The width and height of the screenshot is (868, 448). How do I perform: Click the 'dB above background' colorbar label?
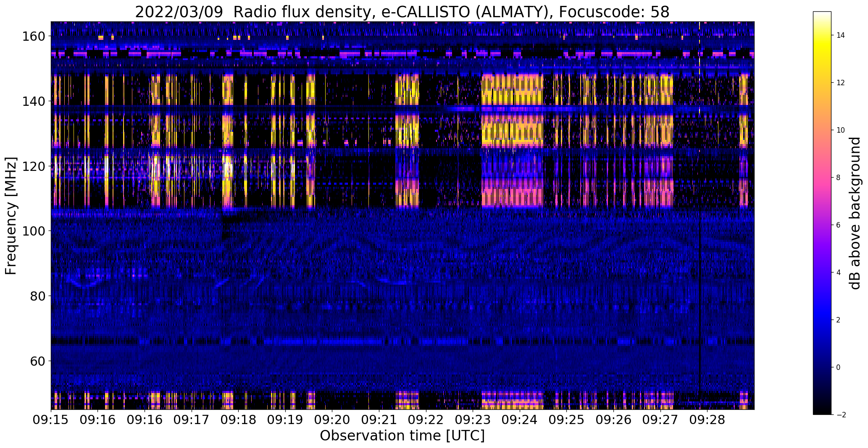pos(855,213)
